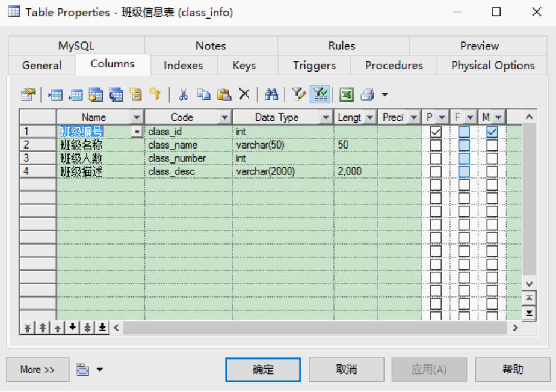Open dropdown arrow beside the bottom-left icon
Viewport: 556px width, 392px height.
100,370
